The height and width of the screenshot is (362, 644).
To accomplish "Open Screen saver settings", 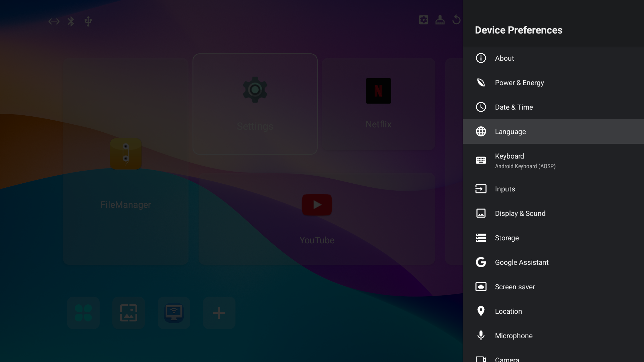I will click(515, 287).
